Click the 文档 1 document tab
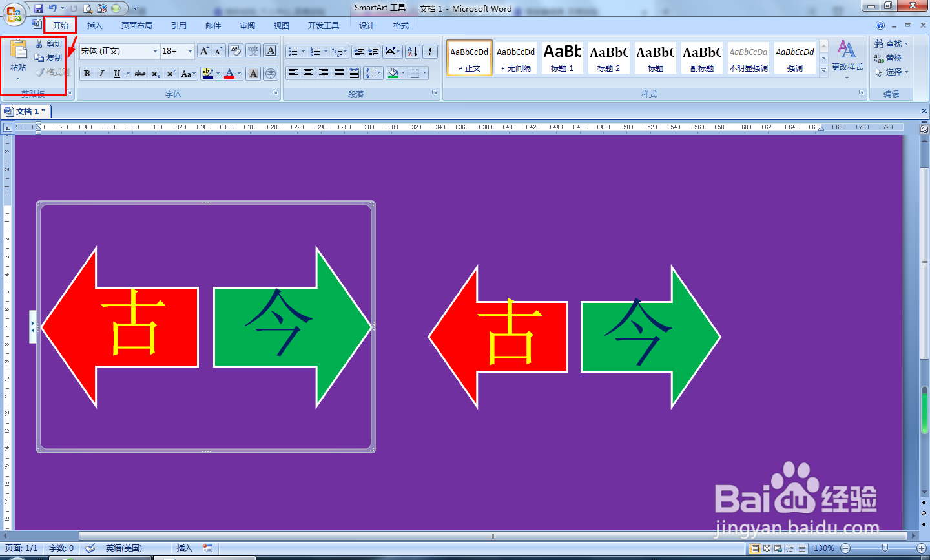The width and height of the screenshot is (930, 560). tap(27, 111)
